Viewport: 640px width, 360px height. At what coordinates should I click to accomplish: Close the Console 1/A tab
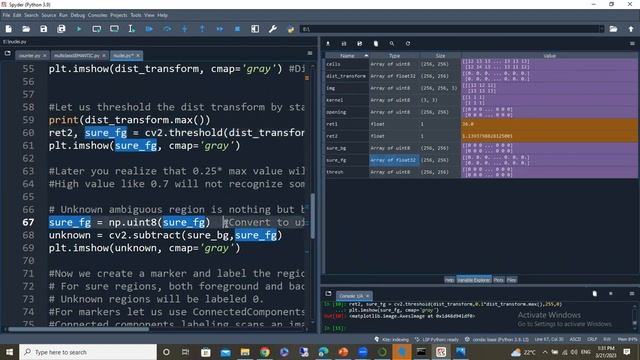(367, 296)
